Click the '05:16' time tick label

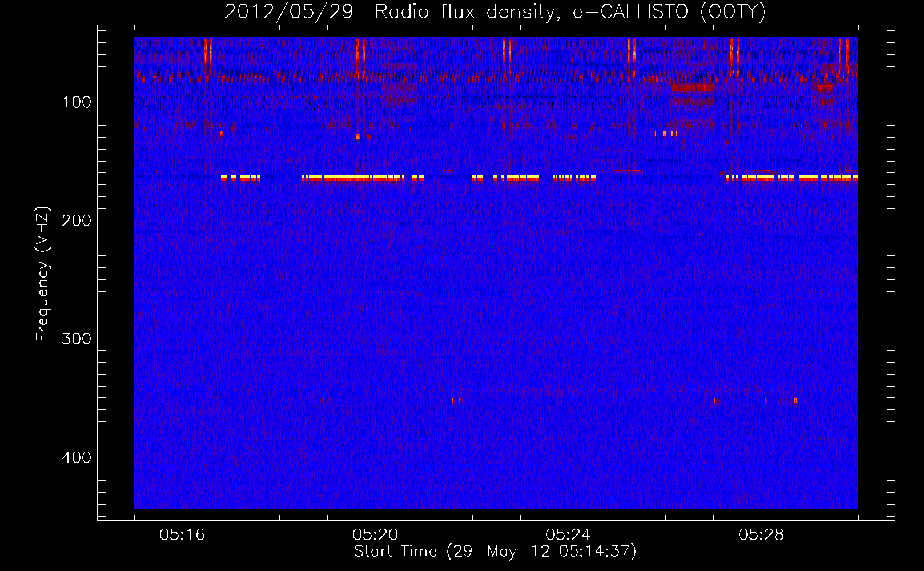(x=182, y=535)
